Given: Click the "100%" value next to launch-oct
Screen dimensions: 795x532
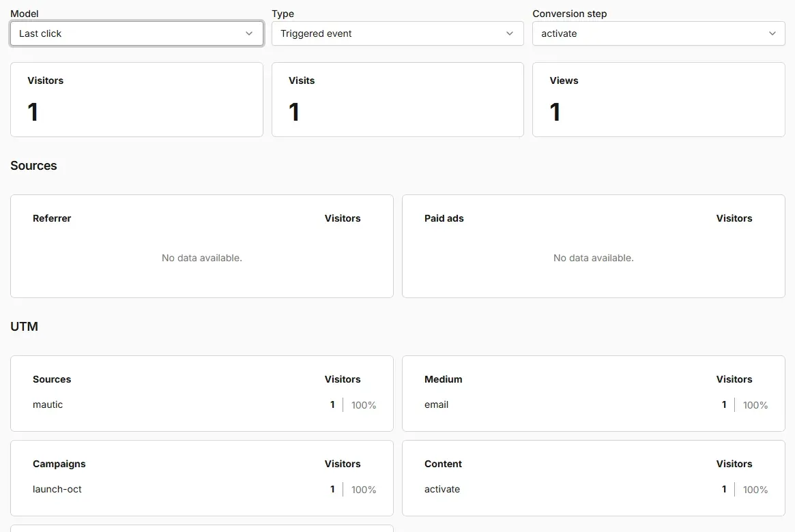Looking at the screenshot, I should pyautogui.click(x=364, y=490).
